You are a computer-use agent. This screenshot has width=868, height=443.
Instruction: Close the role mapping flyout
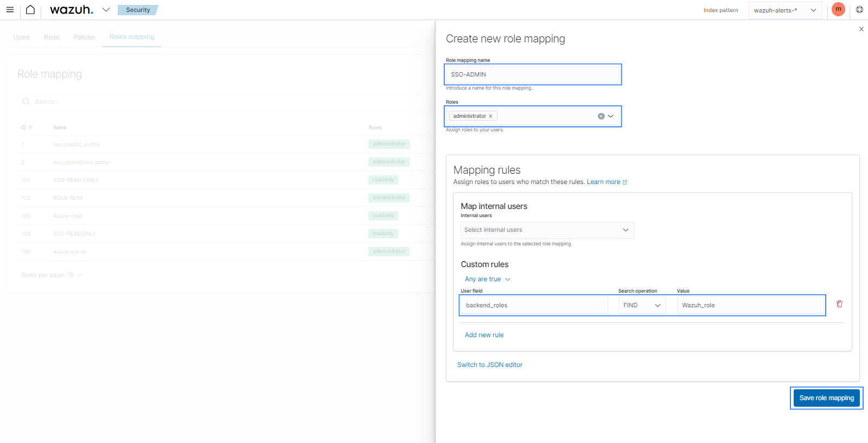pyautogui.click(x=861, y=29)
